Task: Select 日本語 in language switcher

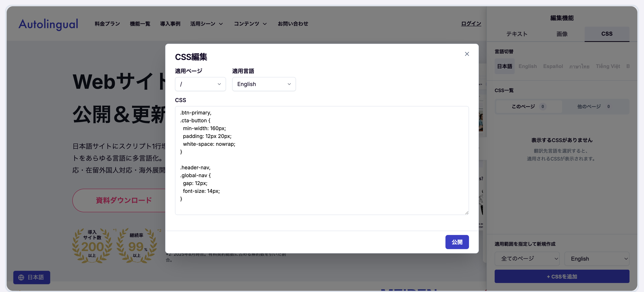Action: coord(504,66)
